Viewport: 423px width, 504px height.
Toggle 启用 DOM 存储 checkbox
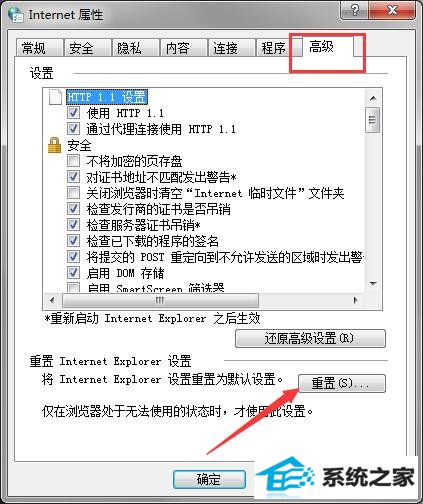click(73, 273)
